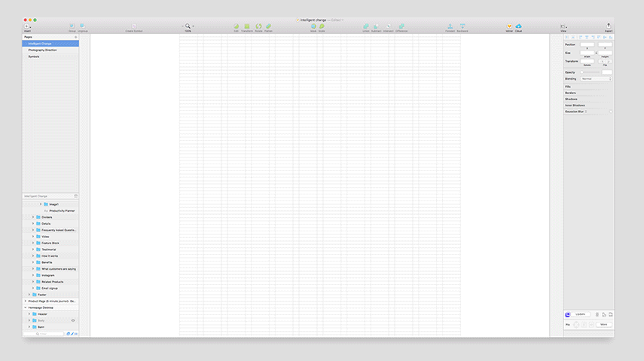Open Sketch Mirror from toolbar

[x=509, y=26]
